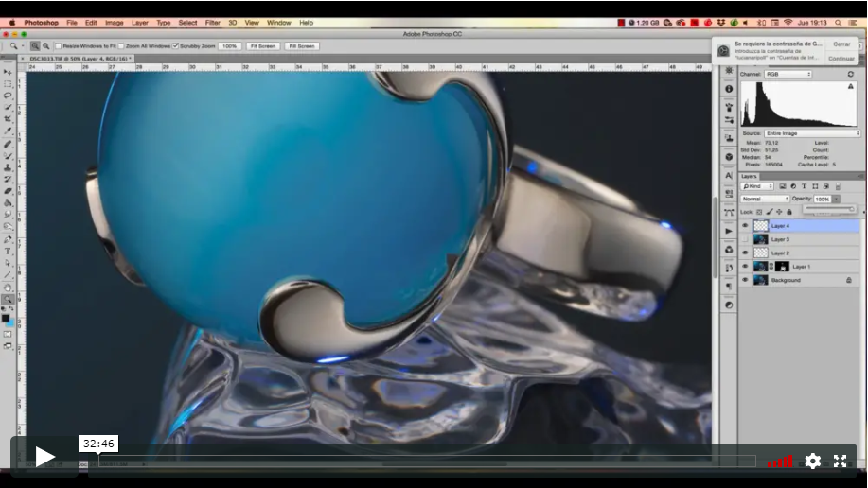Image resolution: width=868 pixels, height=488 pixels.
Task: Select the Clone Stamp tool
Action: 8,167
